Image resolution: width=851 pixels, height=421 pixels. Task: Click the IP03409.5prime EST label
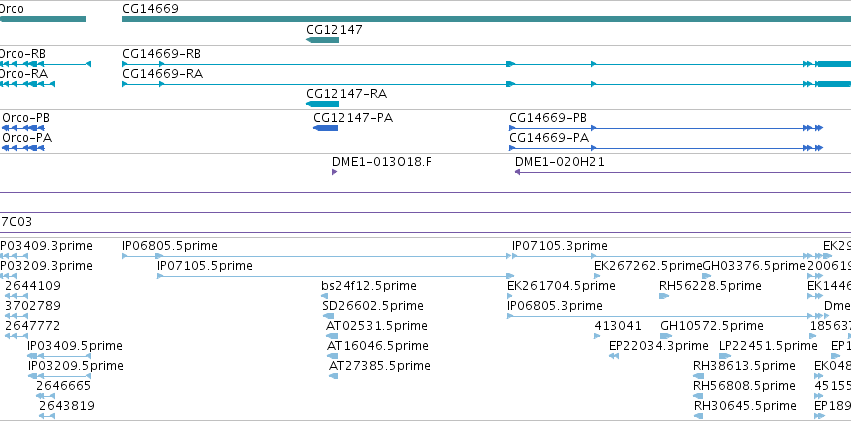(x=75, y=346)
